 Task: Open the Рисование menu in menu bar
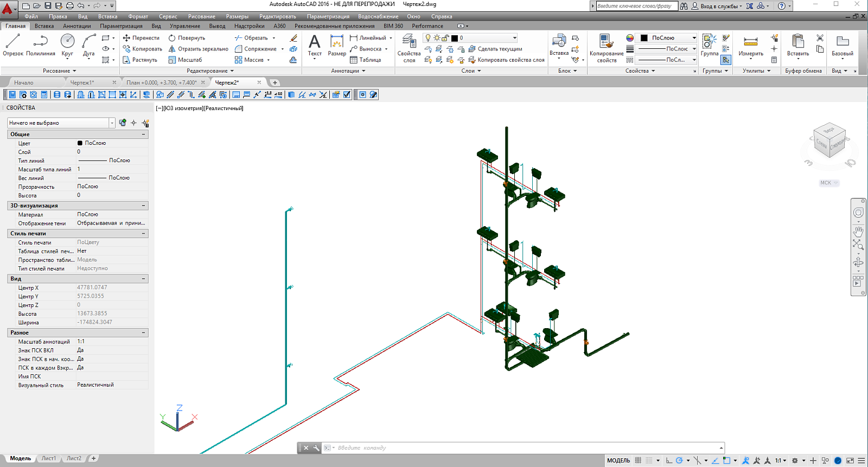pos(201,16)
